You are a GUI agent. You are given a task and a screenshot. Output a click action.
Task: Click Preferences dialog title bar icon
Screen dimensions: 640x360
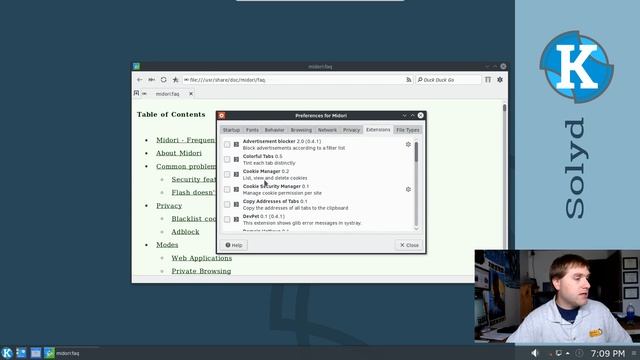222,116
